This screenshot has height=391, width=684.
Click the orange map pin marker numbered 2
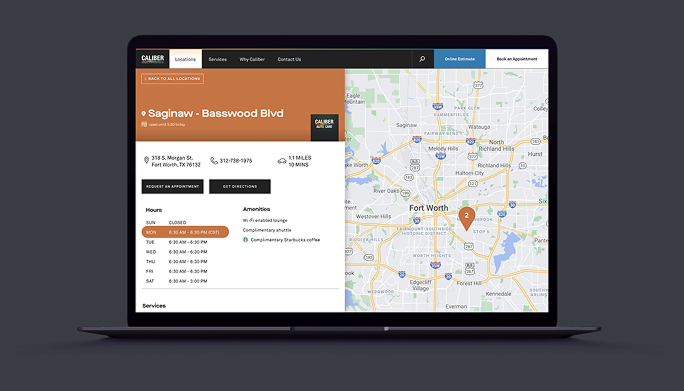coord(466,219)
